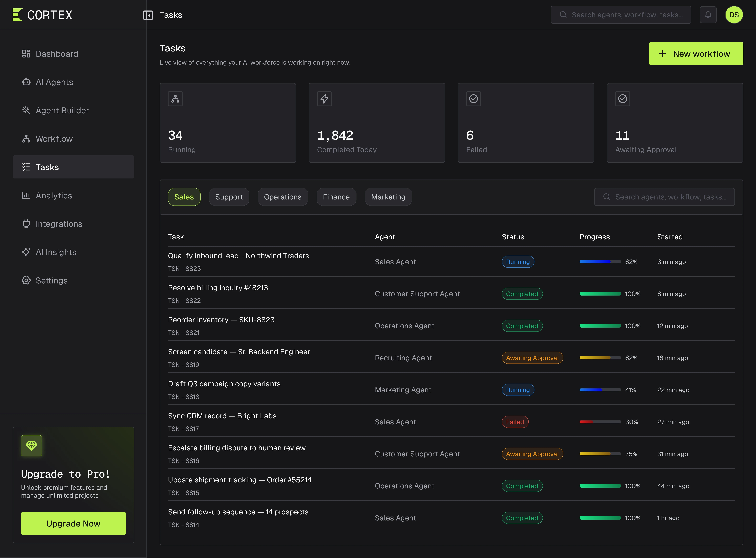Click the Awaiting Approval card check icon
This screenshot has width=756, height=558.
click(623, 99)
